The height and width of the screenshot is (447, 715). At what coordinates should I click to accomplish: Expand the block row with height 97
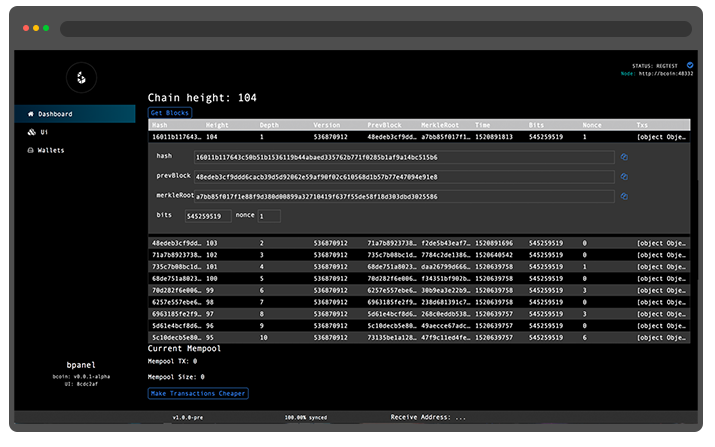click(x=419, y=314)
